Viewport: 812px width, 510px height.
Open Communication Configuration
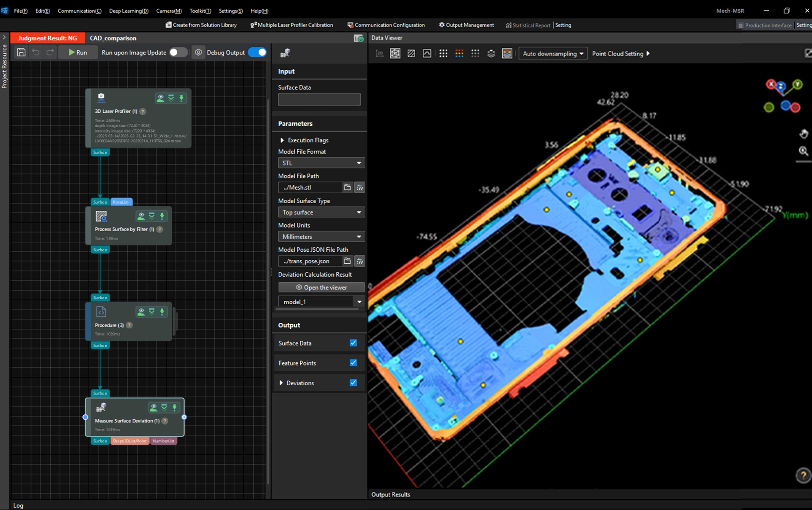tap(386, 25)
